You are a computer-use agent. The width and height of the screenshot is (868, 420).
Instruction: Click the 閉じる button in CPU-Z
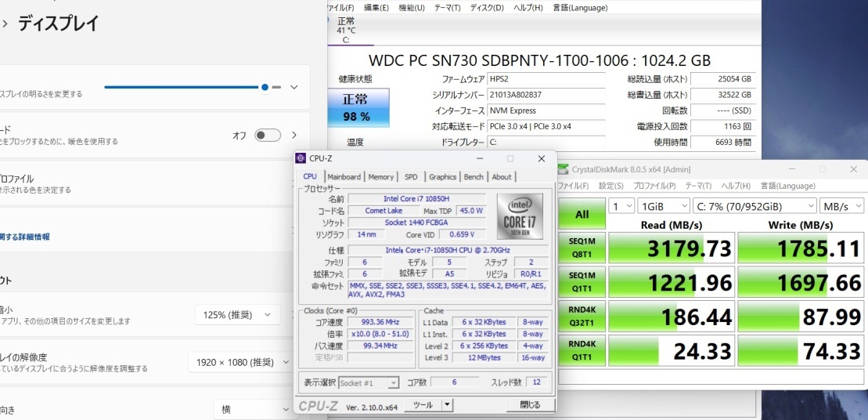pyautogui.click(x=530, y=405)
